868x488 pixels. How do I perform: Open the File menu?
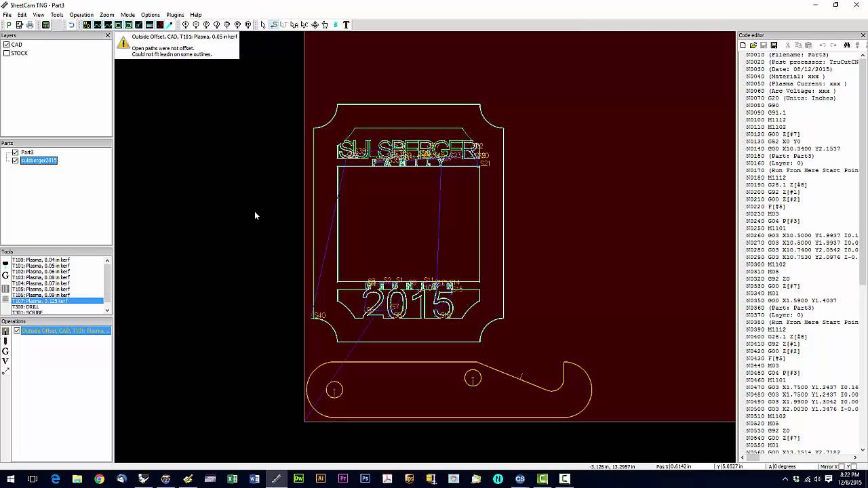click(7, 15)
